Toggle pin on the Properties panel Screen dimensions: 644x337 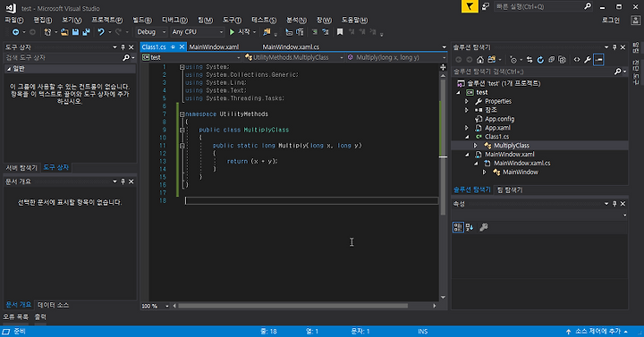click(x=614, y=204)
